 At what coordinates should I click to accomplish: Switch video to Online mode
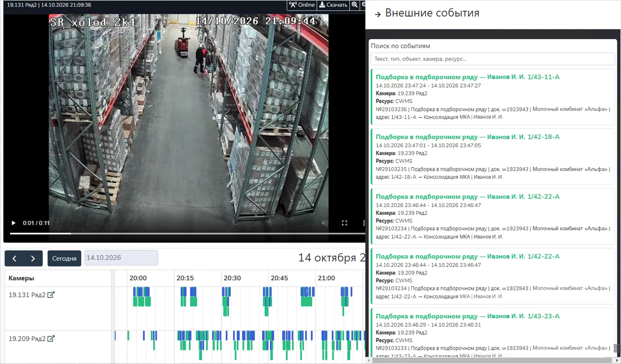pos(302,5)
